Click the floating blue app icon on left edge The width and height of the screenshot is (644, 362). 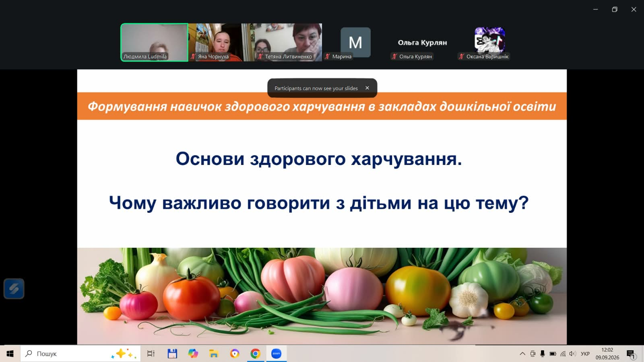14,288
